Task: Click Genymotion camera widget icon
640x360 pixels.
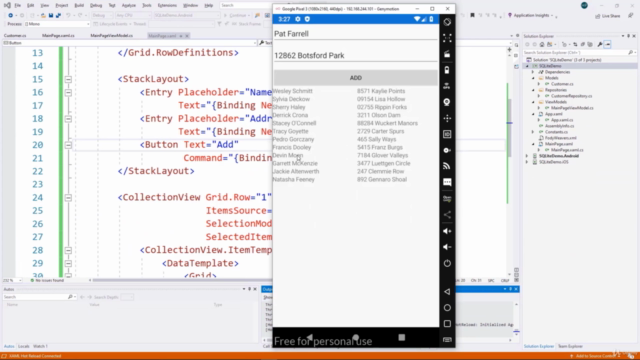Action: [447, 102]
